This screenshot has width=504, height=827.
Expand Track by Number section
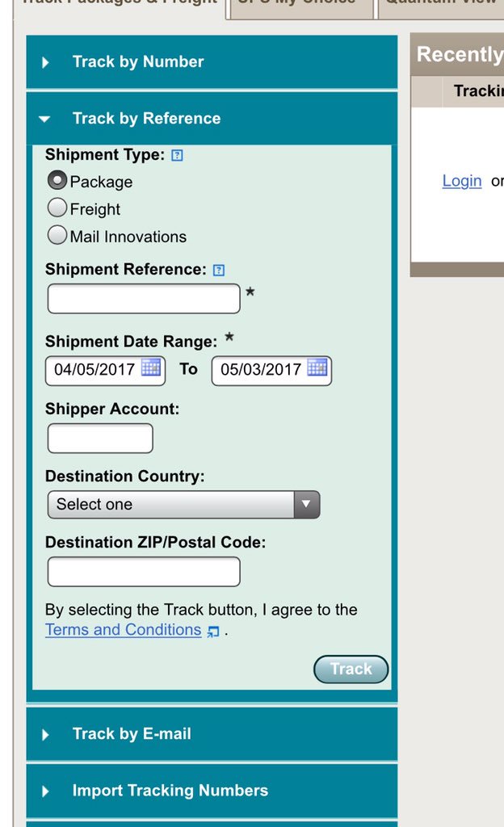pos(212,62)
